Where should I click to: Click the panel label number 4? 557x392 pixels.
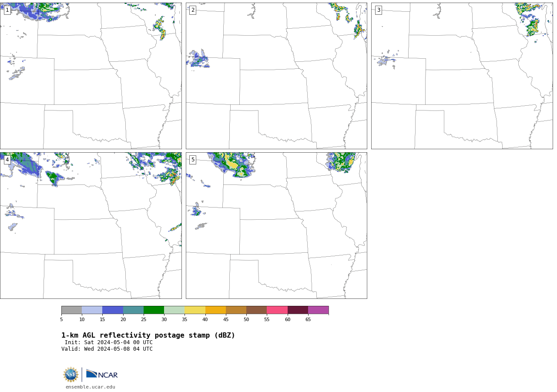tap(7, 160)
